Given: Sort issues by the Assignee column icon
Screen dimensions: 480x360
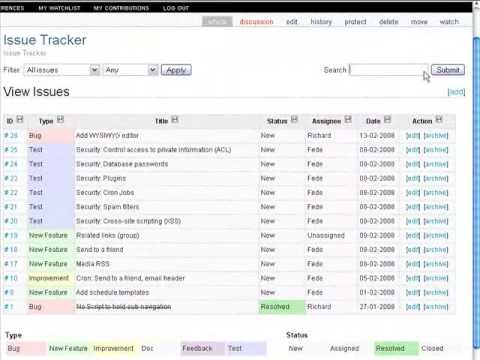Looking at the screenshot, I should [348, 119].
